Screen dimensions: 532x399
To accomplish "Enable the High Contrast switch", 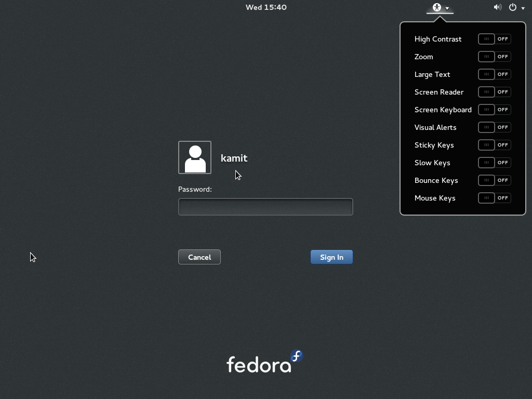I will pos(494,39).
